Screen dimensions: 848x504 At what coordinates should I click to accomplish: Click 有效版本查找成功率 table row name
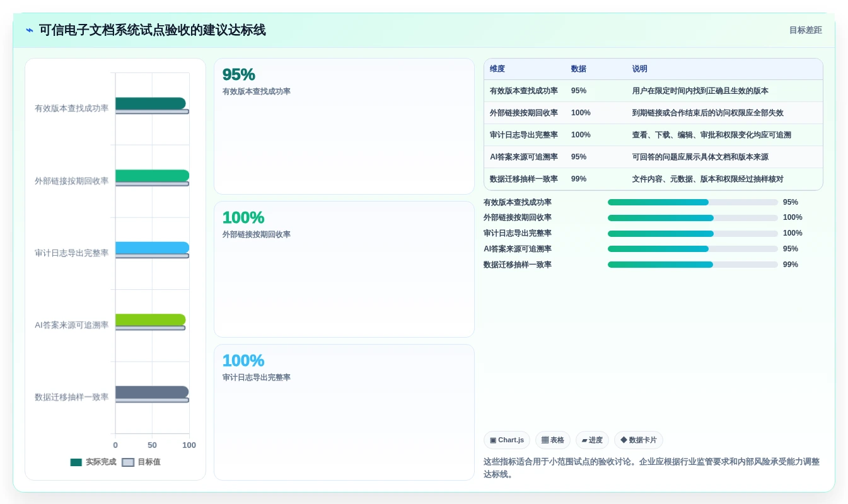(524, 91)
